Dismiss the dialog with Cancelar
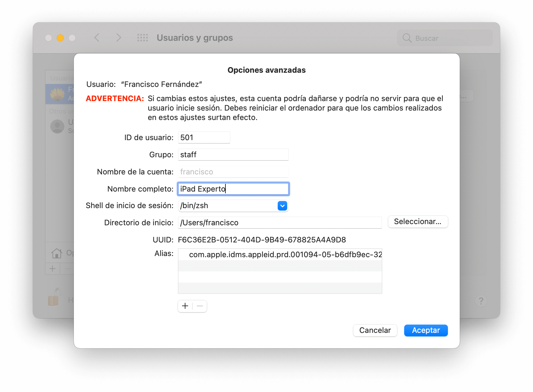This screenshot has width=533, height=392. (375, 330)
